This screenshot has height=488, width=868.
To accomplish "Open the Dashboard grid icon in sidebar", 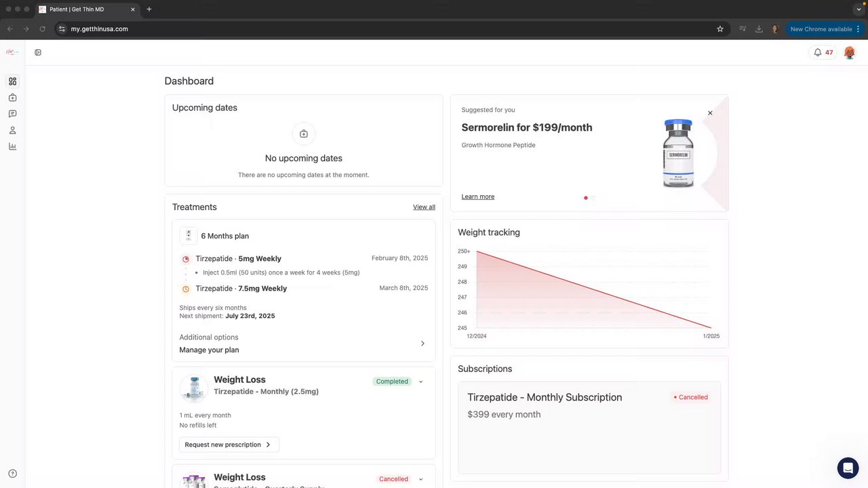I will pos(12,81).
